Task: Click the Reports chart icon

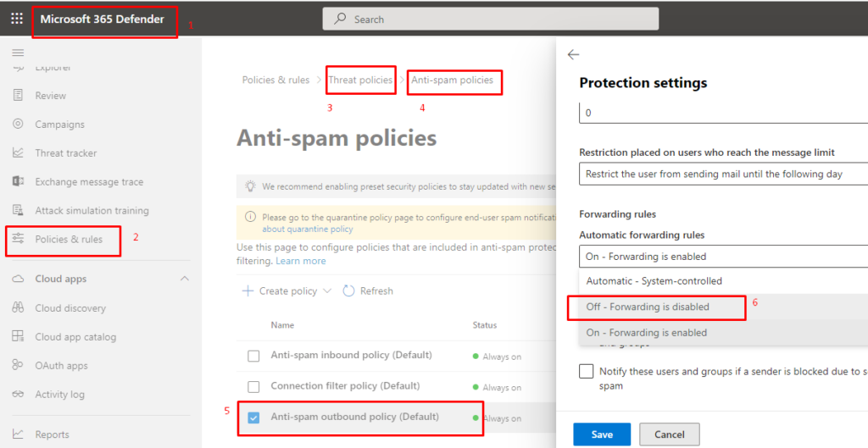Action: (19, 434)
